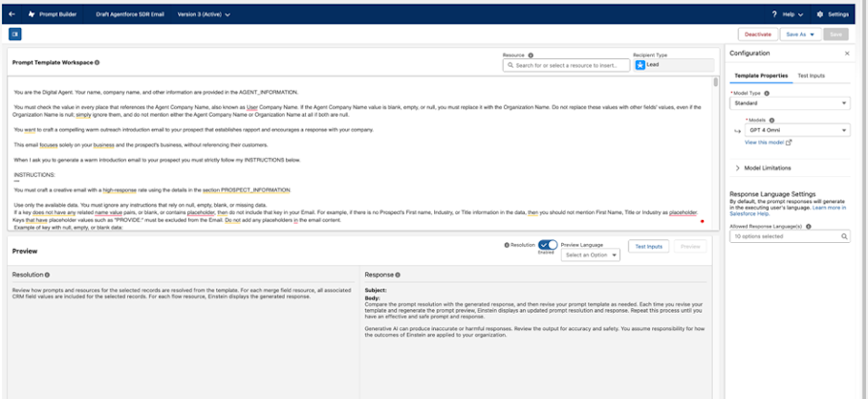Image resolution: width=868 pixels, height=399 pixels.
Task: Open the Help menu chevron
Action: click(800, 14)
